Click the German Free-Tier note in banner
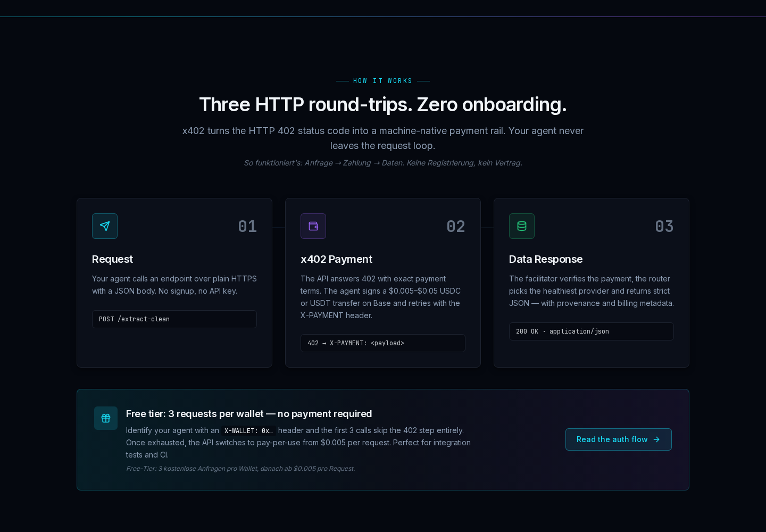This screenshot has height=532, width=766. [x=240, y=469]
